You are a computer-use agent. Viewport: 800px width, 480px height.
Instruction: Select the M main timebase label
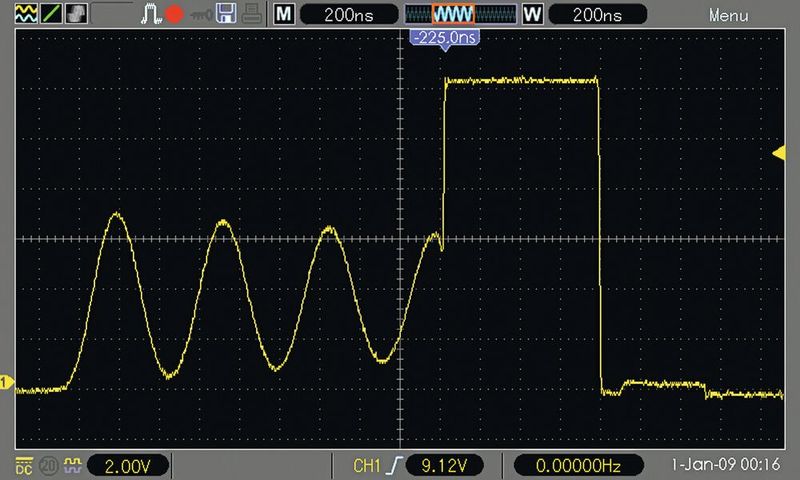[x=285, y=14]
